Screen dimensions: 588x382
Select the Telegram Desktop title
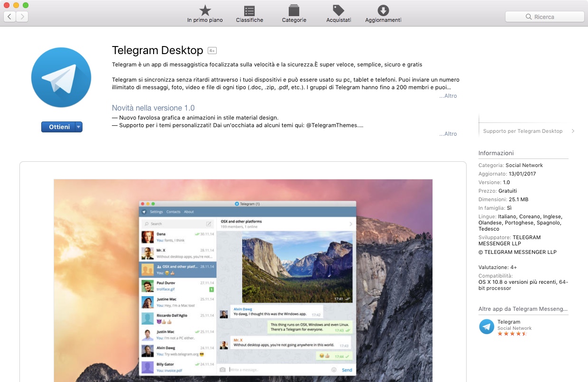click(157, 50)
